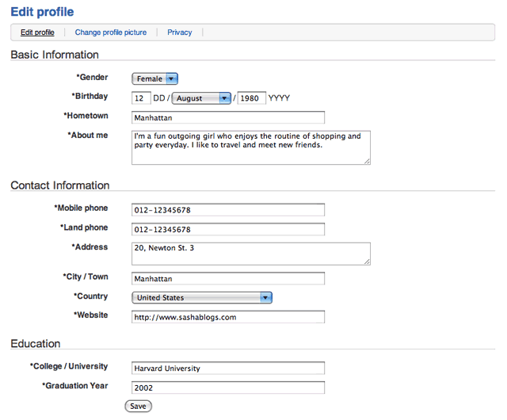Click inside the Address text area

coord(250,253)
